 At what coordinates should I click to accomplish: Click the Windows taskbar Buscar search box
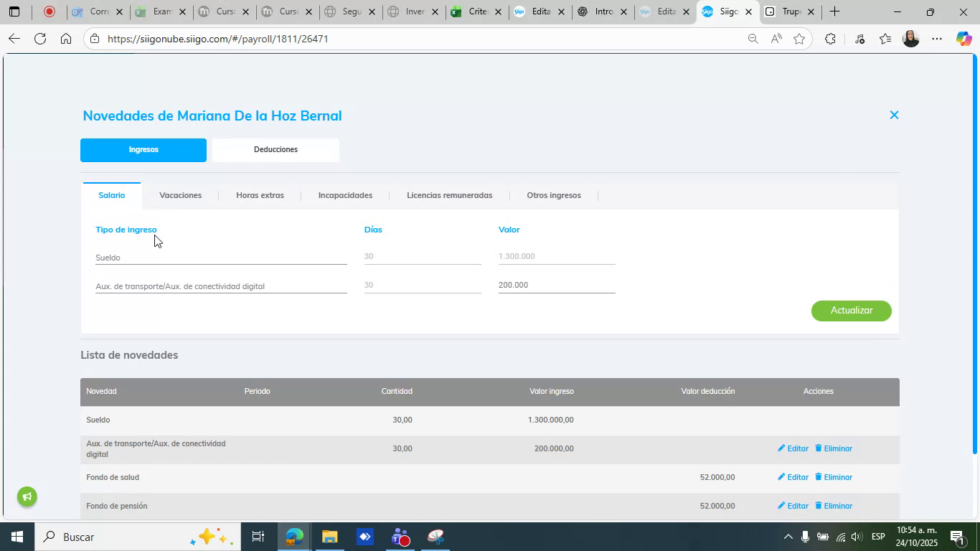click(x=136, y=537)
